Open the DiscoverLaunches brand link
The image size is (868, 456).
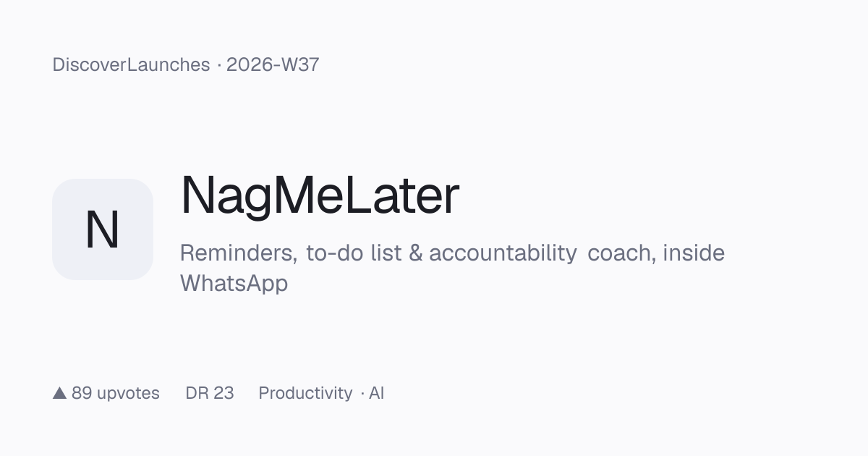coord(131,64)
